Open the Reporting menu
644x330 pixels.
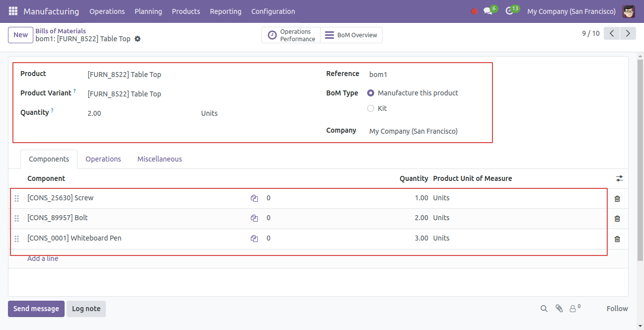click(x=226, y=11)
